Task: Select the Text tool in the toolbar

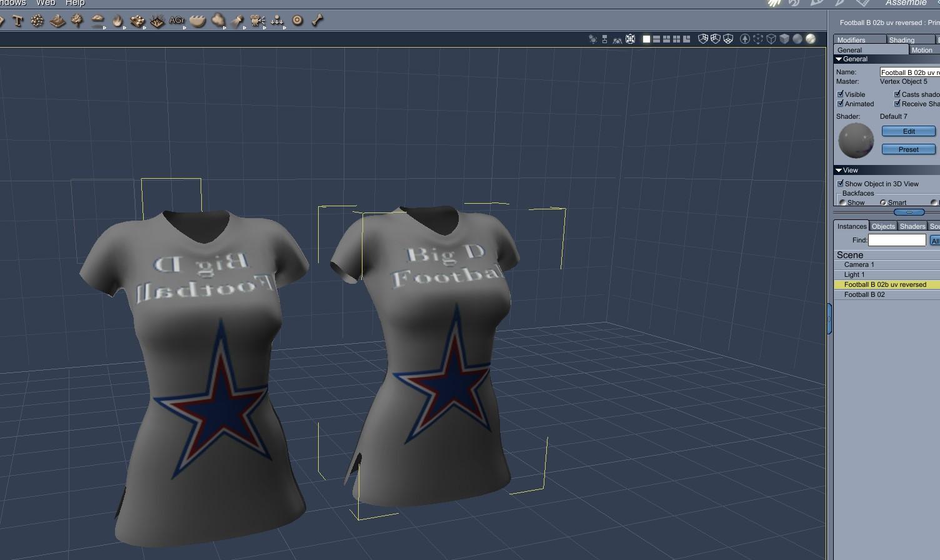Action: [x=17, y=21]
